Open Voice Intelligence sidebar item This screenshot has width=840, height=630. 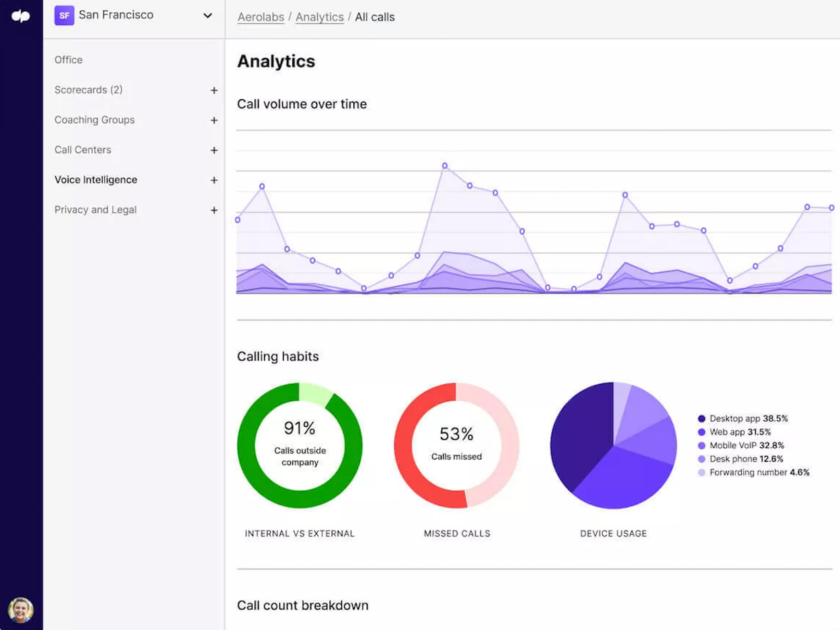[x=95, y=180]
